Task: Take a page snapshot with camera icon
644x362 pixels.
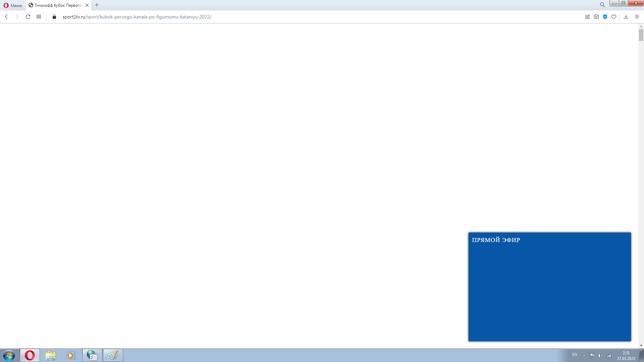Action: pyautogui.click(x=596, y=17)
